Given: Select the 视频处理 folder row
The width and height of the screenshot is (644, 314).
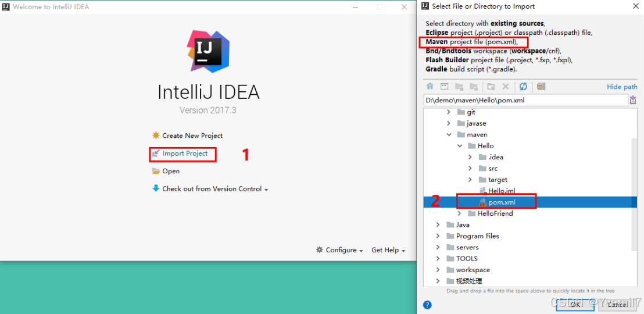Looking at the screenshot, I should (x=531, y=281).
